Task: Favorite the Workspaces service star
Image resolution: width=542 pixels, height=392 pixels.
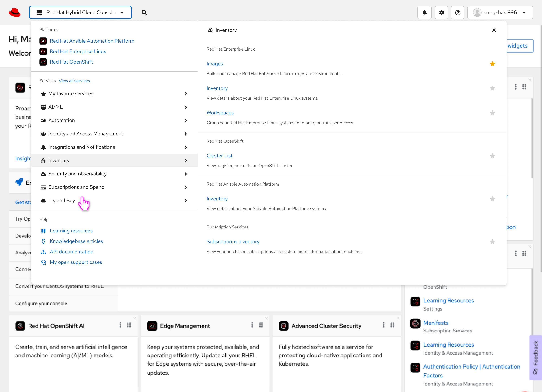Action: [x=492, y=113]
